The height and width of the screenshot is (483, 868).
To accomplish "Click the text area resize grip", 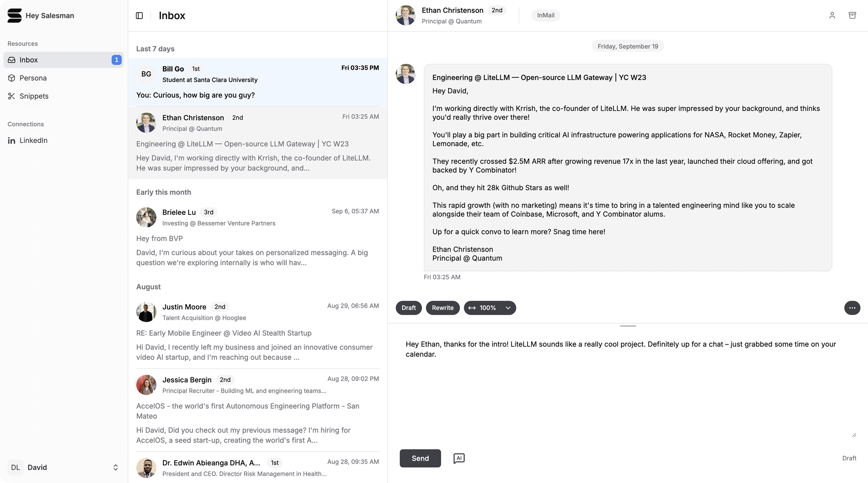I will pyautogui.click(x=854, y=435).
